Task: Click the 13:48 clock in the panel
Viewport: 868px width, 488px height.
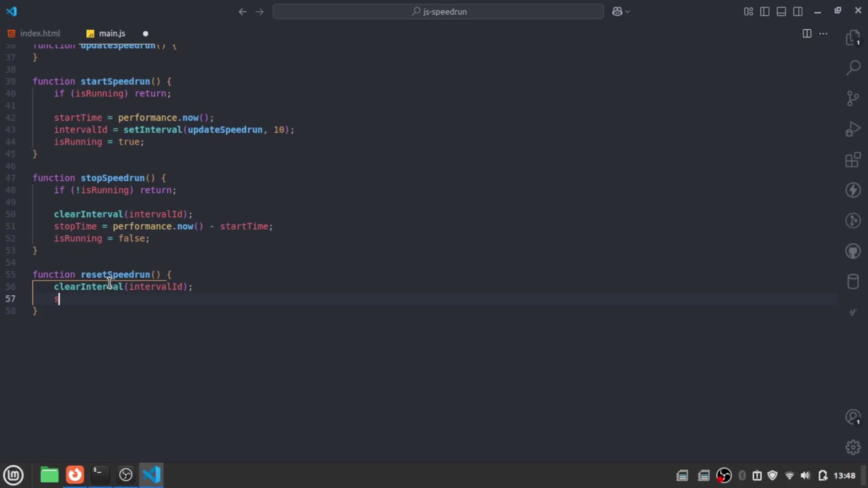Action: (x=844, y=476)
